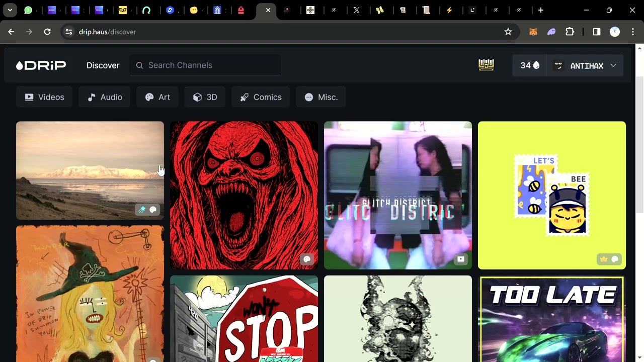Open the Discover page link
Image resolution: width=644 pixels, height=362 pixels.
point(103,65)
